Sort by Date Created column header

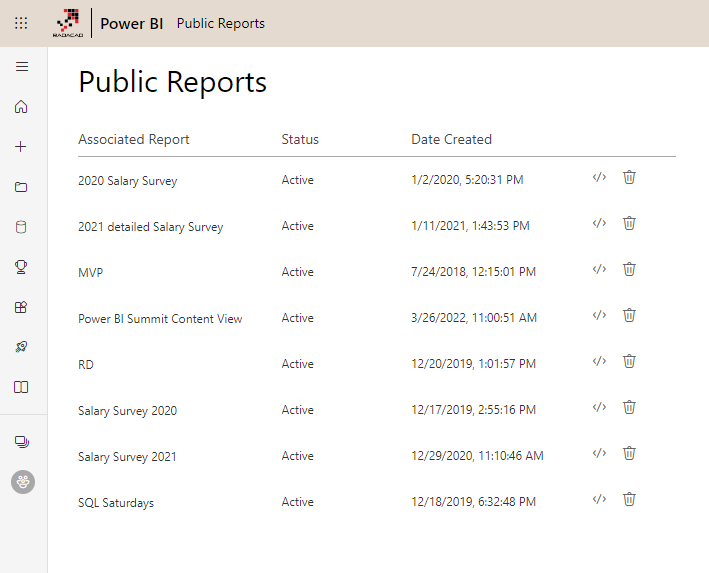(451, 139)
